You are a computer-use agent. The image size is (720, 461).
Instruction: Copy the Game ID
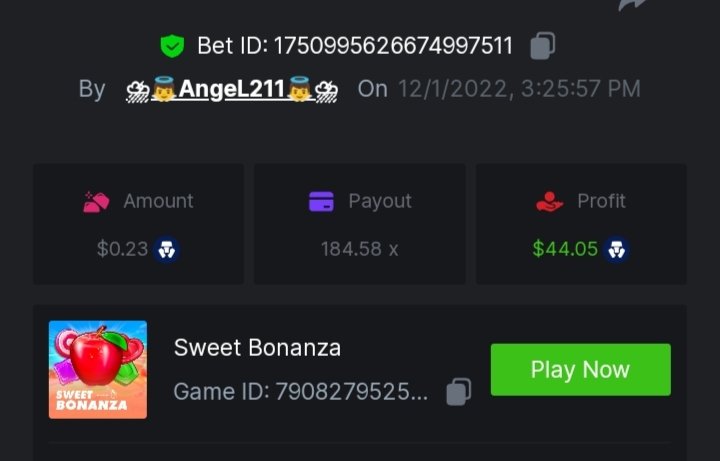coord(458,391)
